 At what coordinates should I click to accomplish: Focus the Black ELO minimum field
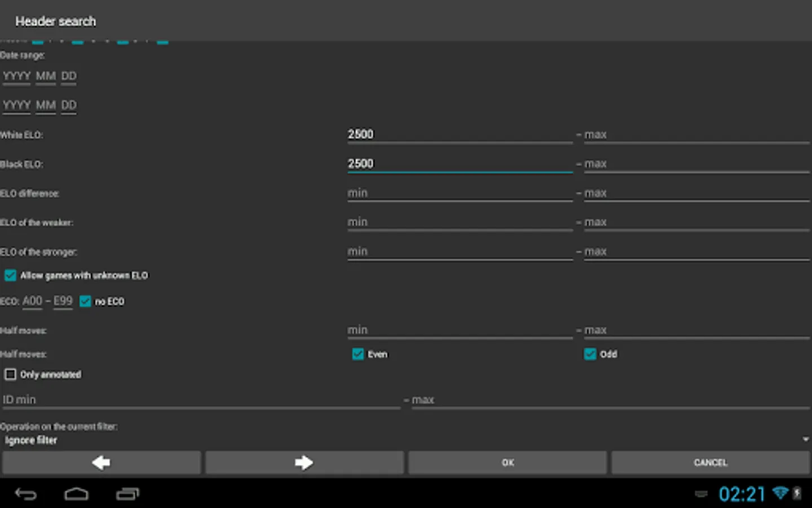click(460, 164)
